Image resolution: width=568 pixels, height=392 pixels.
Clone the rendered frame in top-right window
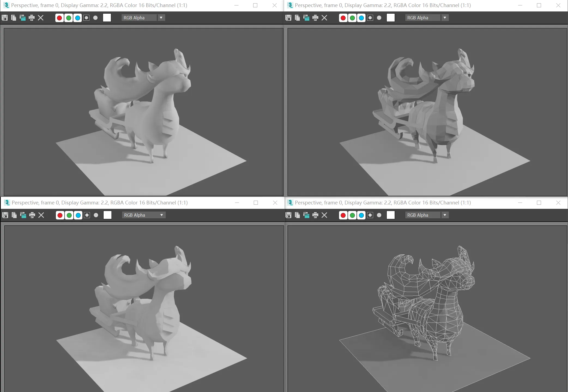pos(306,18)
